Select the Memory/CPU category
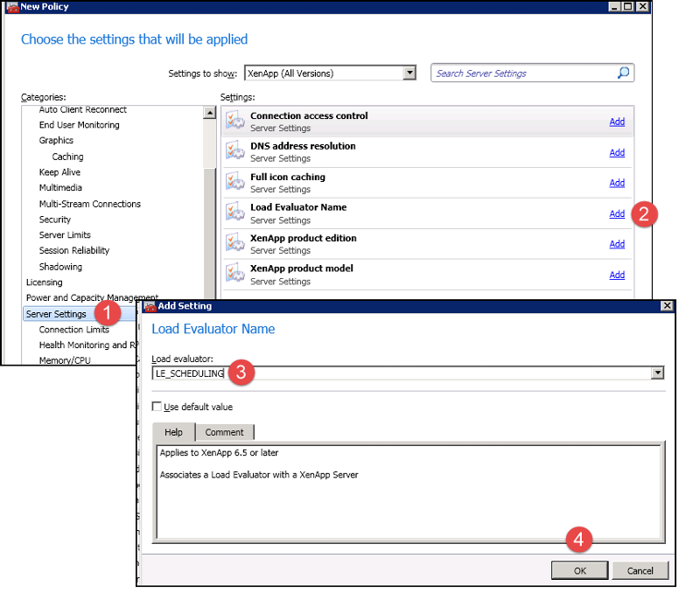Image resolution: width=700 pixels, height=600 pixels. pos(65,360)
